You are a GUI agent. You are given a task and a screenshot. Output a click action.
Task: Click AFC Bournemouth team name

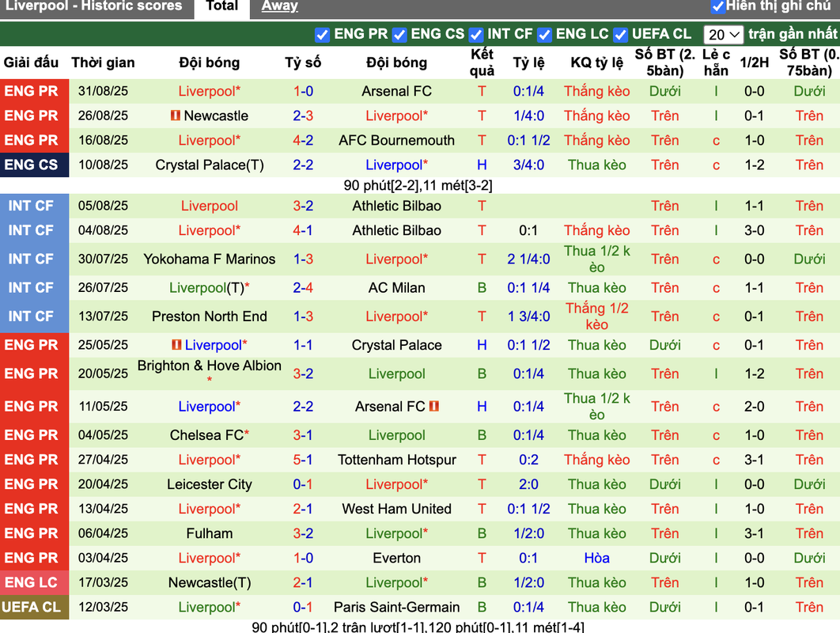coord(396,140)
